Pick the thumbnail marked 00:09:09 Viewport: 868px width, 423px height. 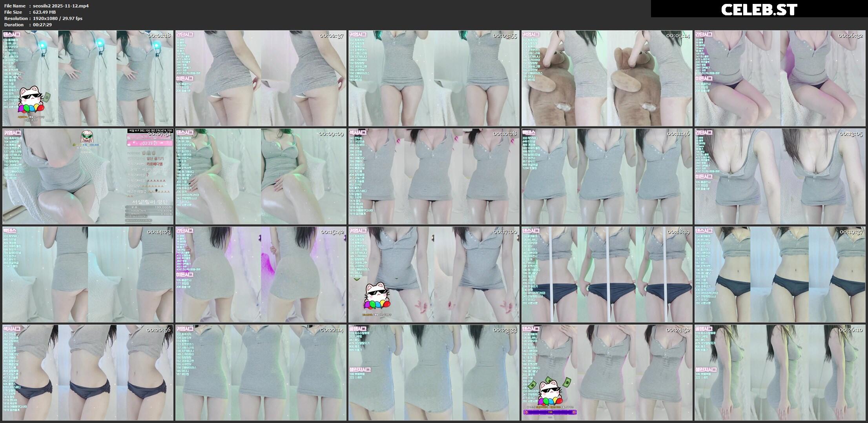click(261, 177)
